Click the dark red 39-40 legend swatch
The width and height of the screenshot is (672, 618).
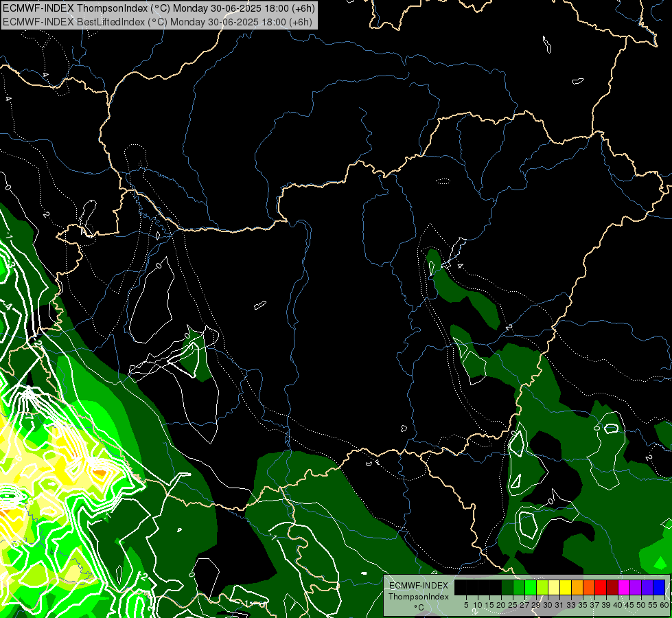(612, 587)
